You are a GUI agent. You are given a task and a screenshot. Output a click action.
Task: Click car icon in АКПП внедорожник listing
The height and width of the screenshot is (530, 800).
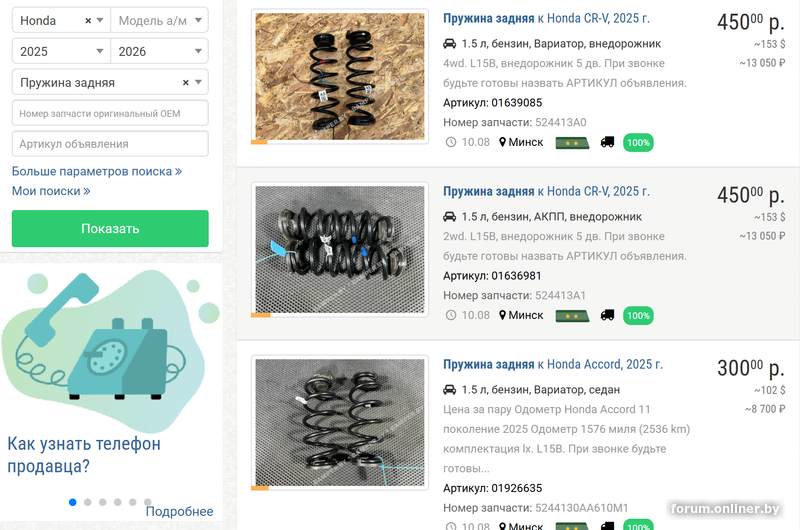tap(449, 216)
